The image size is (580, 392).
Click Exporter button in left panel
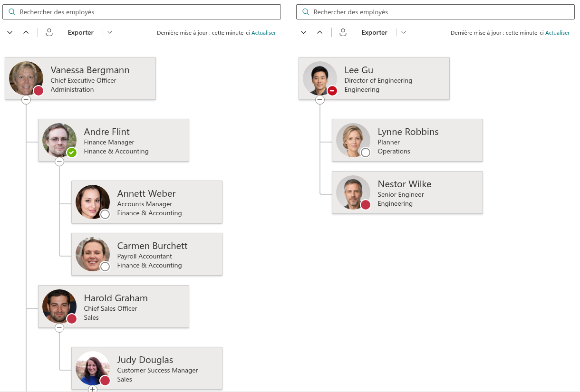(81, 32)
